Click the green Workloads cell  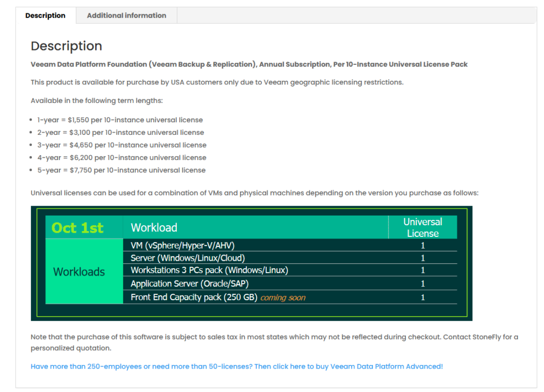pos(79,272)
